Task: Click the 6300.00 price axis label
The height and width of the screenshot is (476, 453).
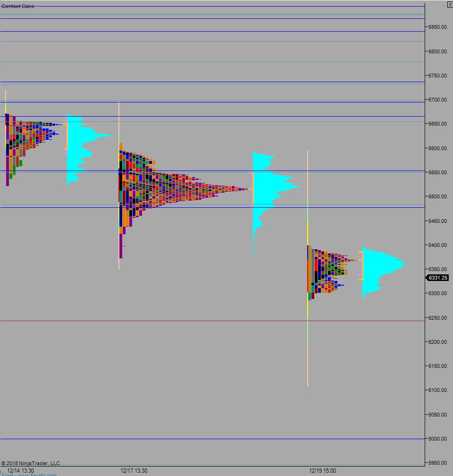Action: coord(437,293)
